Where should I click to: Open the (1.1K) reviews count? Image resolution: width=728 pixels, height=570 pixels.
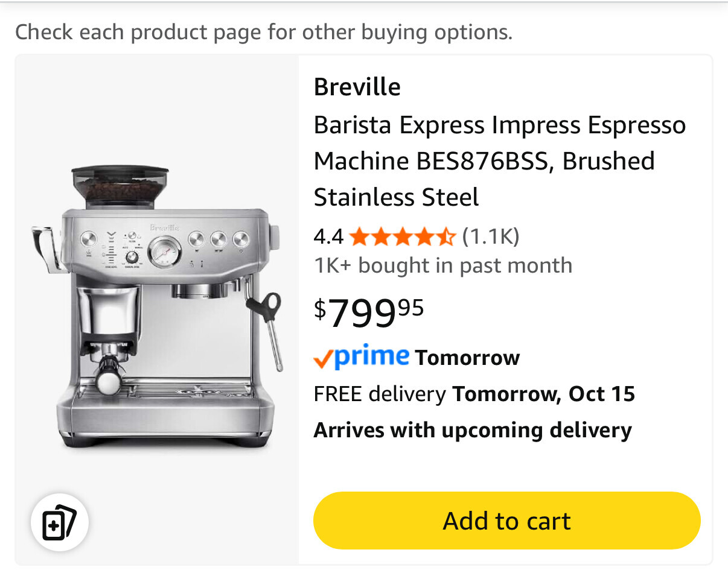pyautogui.click(x=490, y=236)
